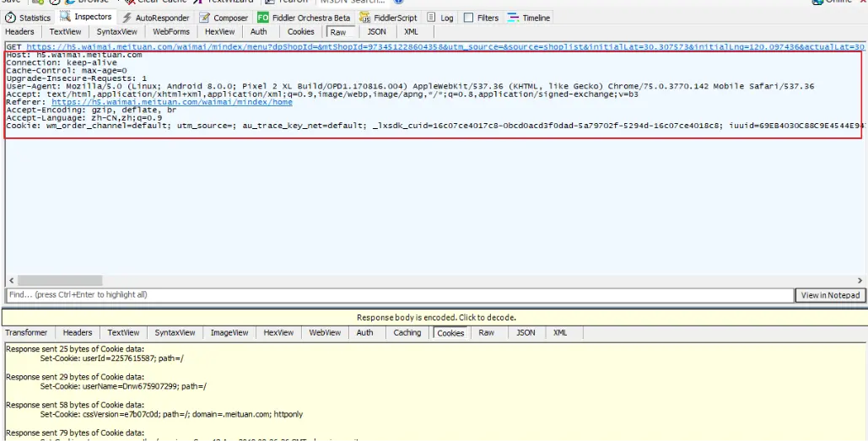Click the Accept-Language header line
868x441 pixels.
pos(84,117)
